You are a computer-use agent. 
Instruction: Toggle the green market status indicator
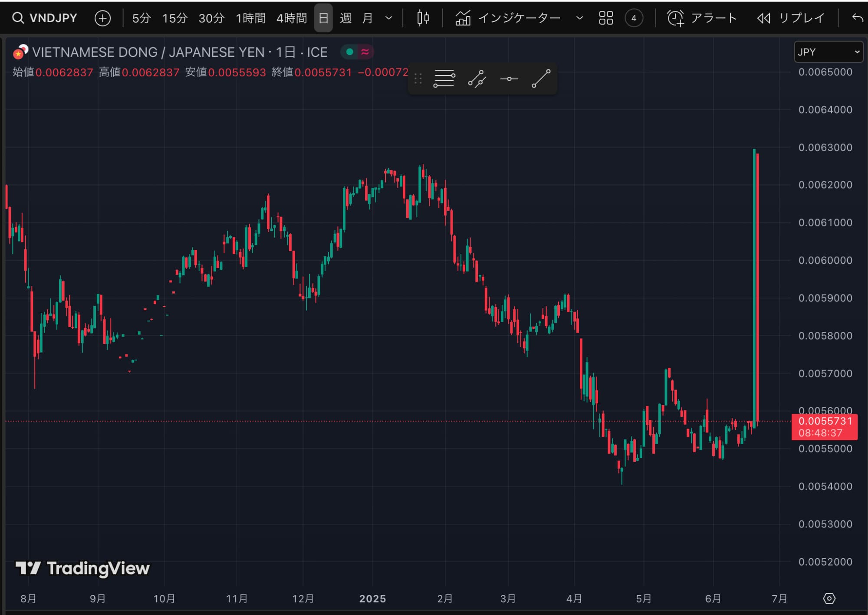coord(349,52)
